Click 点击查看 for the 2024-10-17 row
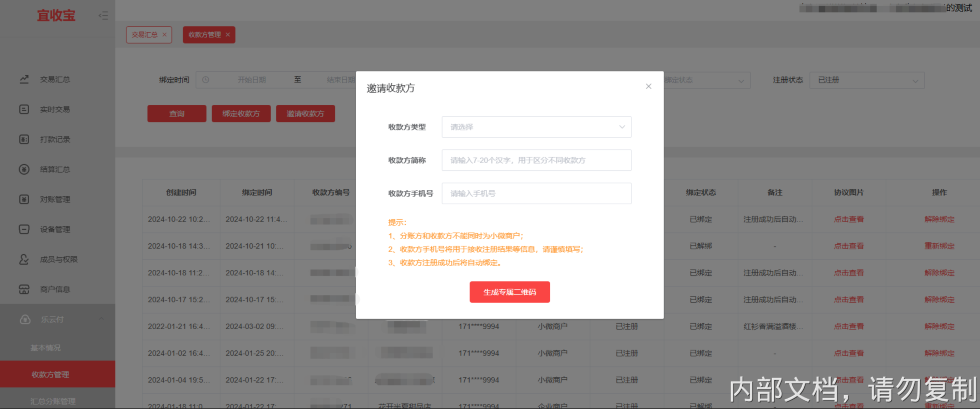The image size is (980, 409). click(x=849, y=300)
